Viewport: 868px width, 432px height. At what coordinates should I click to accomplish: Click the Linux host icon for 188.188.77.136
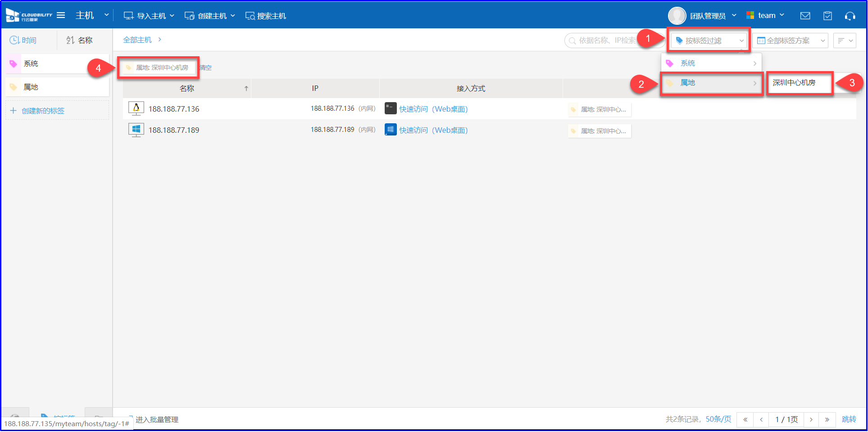136,108
